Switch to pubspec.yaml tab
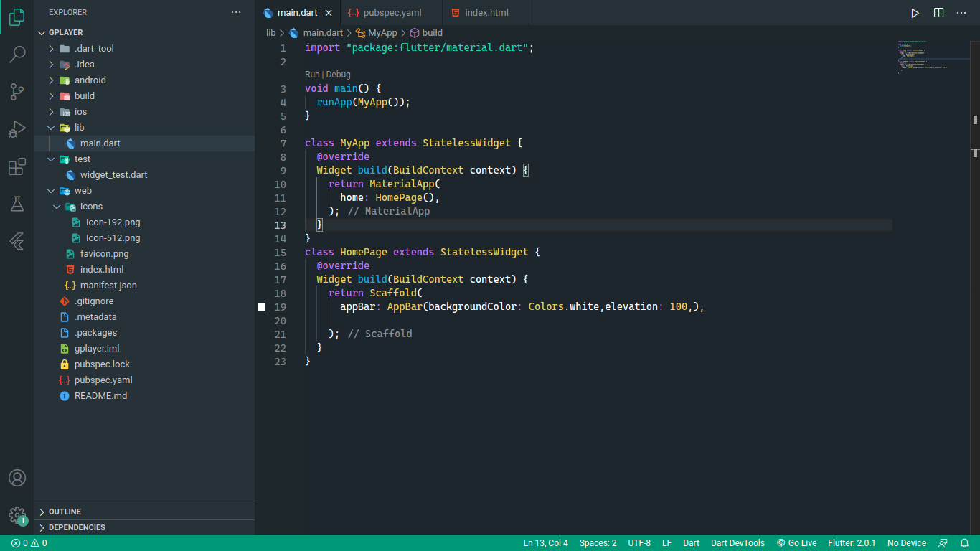The image size is (980, 551). [x=392, y=13]
